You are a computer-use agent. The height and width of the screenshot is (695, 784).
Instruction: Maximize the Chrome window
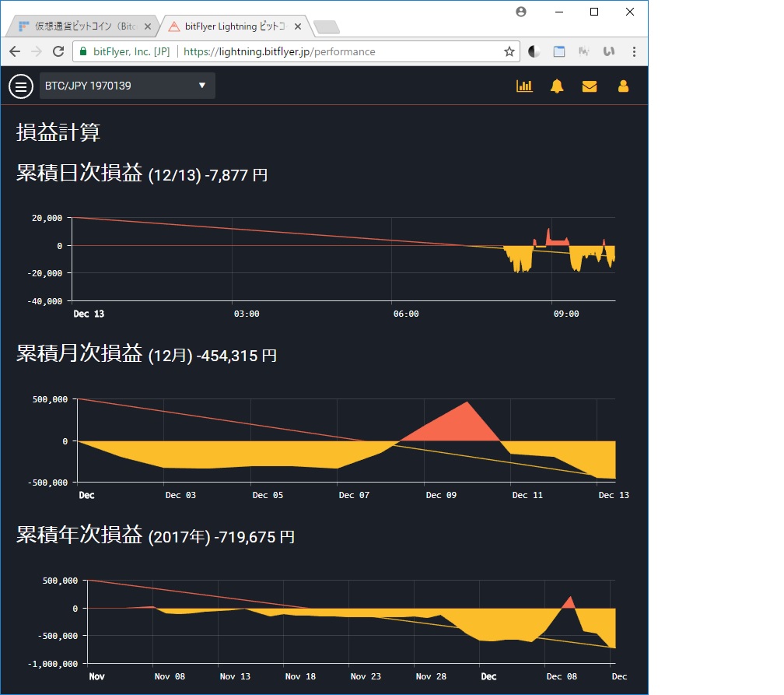(x=594, y=12)
